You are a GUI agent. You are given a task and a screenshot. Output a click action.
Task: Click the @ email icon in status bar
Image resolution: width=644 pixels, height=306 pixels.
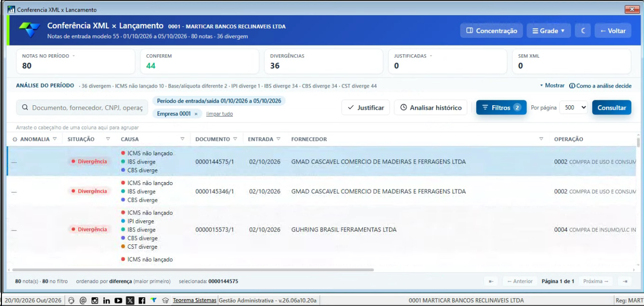(83, 300)
